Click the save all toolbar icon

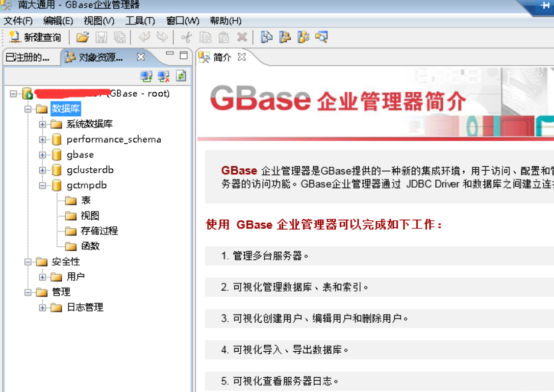coord(120,37)
